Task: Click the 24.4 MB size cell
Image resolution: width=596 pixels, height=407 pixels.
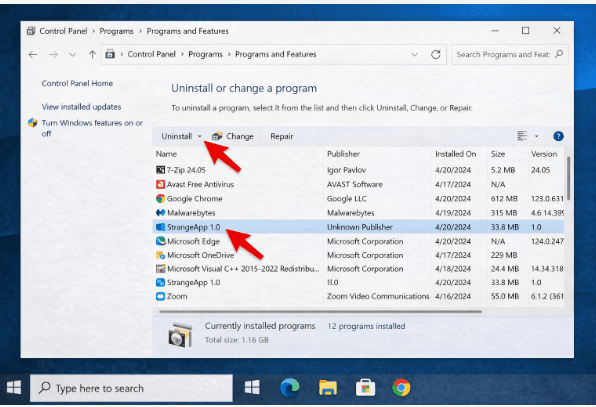Action: click(505, 269)
